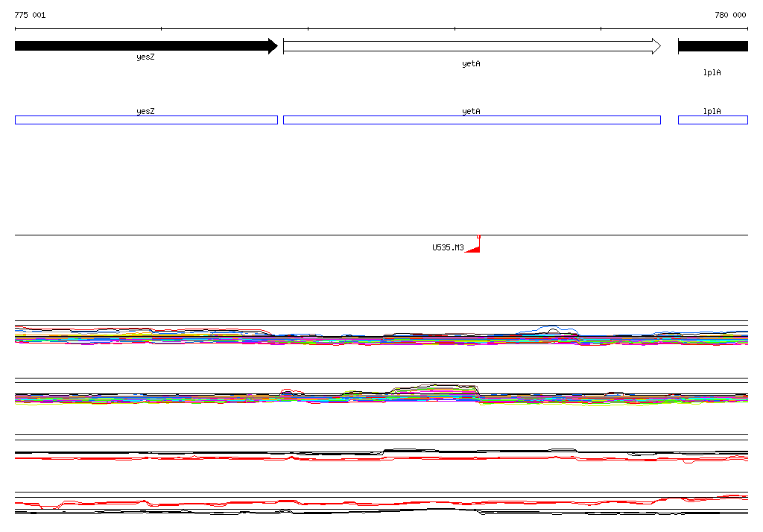
Task: Click the yesZ label under the black arrow
Action: point(145,57)
